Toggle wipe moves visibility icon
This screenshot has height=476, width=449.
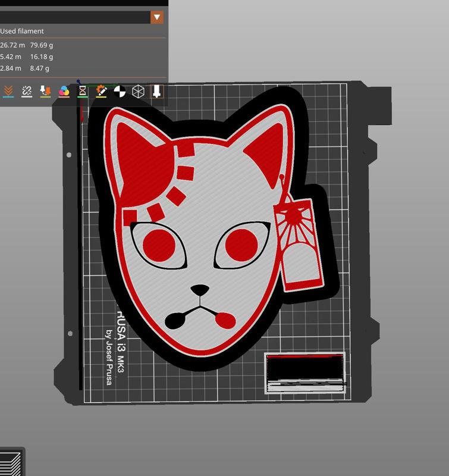(27, 91)
